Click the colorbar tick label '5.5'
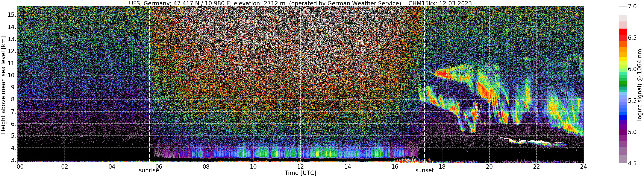Image resolution: width=644 pixels, height=177 pixels. point(632,101)
